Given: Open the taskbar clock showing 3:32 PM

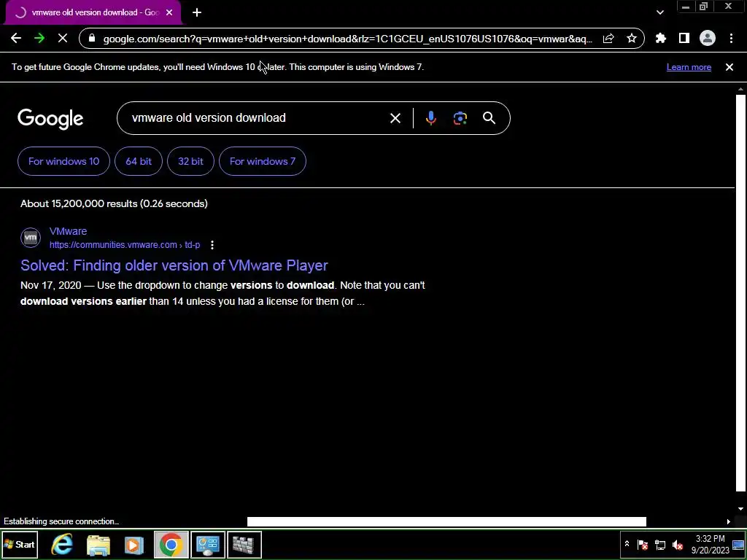Looking at the screenshot, I should pos(711,544).
